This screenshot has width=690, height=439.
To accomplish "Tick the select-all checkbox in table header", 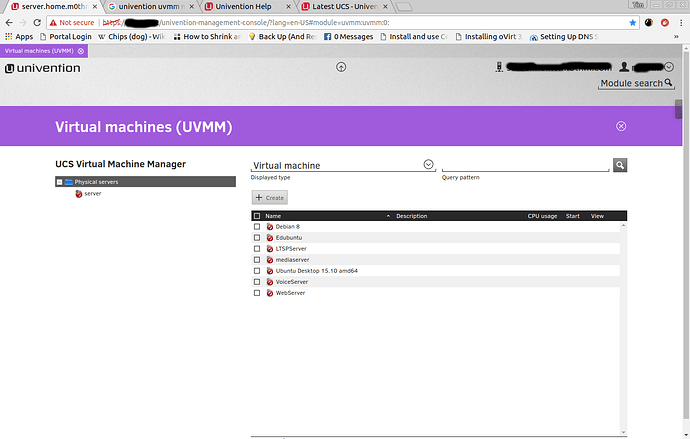I will point(257,216).
